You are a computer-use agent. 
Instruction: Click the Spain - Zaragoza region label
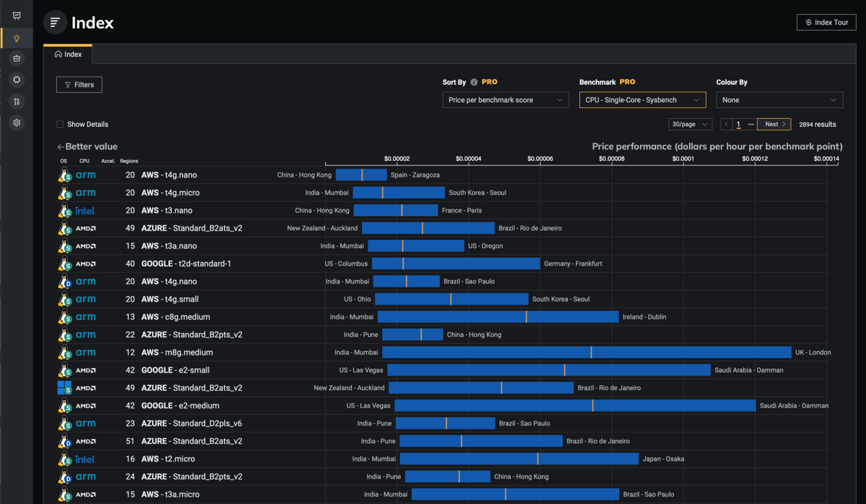coord(415,175)
